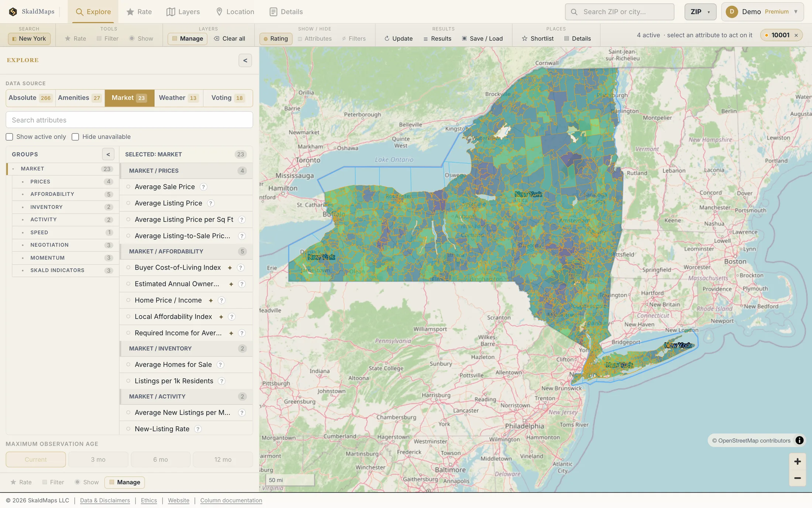Select Home Price / Income attribute radio

coord(128,300)
